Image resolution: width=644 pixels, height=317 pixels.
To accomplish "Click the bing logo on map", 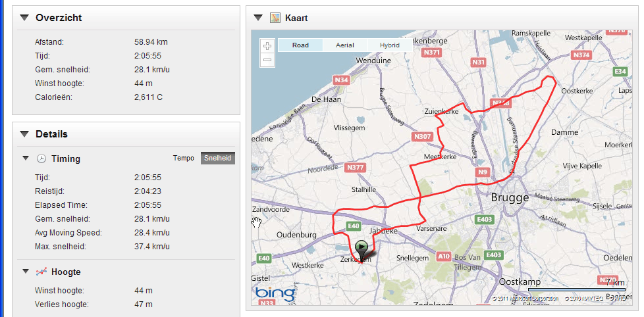I will [276, 293].
